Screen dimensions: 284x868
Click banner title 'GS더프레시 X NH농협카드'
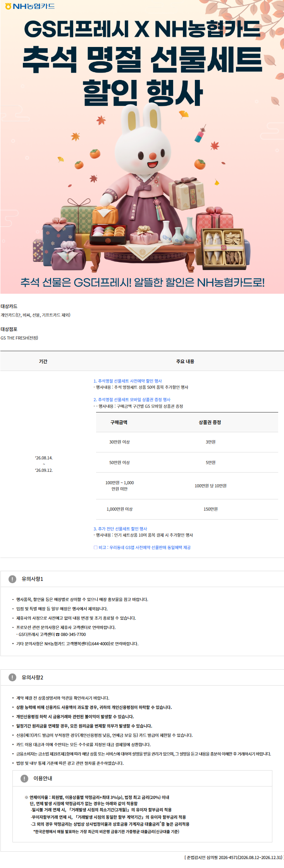pos(142,29)
